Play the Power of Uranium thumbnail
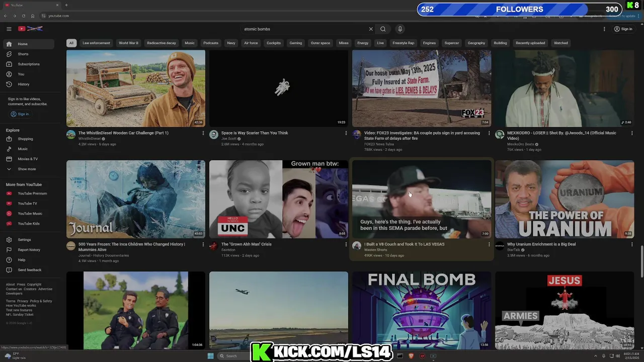Image resolution: width=644 pixels, height=362 pixels. (x=565, y=199)
